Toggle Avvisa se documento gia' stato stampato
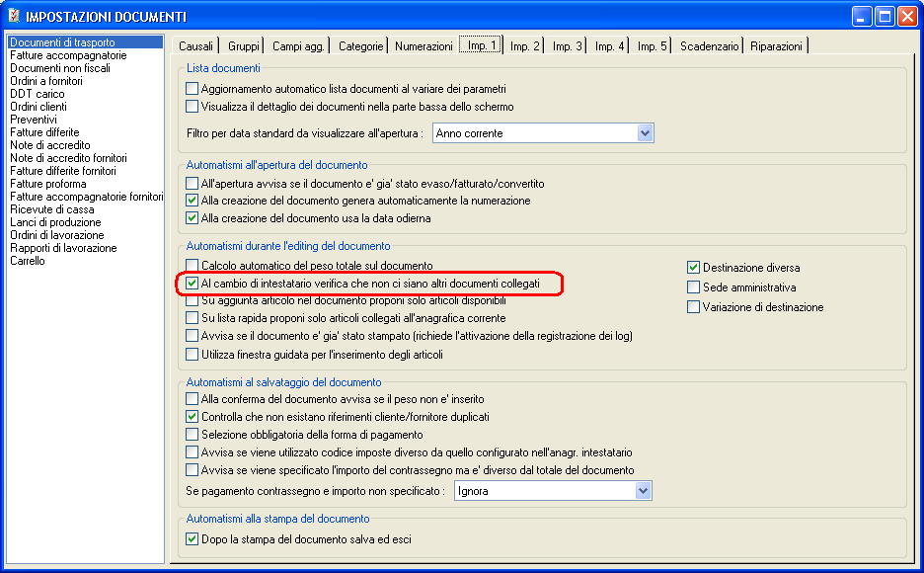Viewport: 924px width, 573px height. click(192, 336)
